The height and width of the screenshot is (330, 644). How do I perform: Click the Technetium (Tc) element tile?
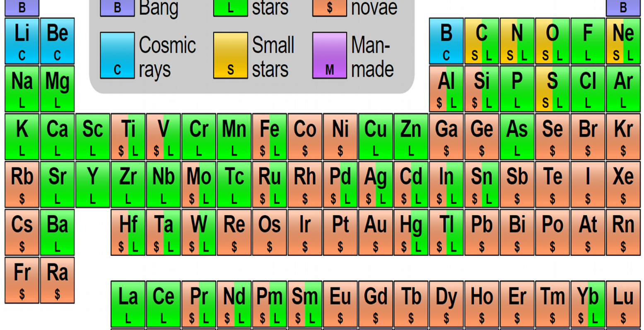(234, 185)
